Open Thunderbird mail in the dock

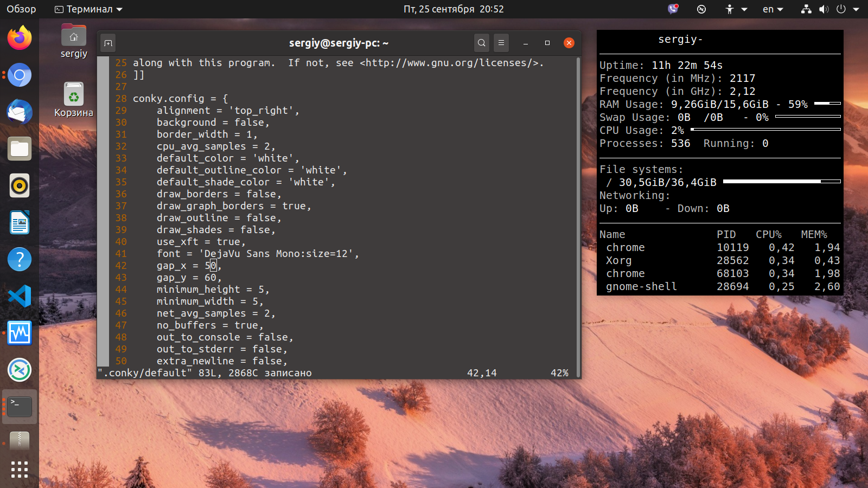20,112
